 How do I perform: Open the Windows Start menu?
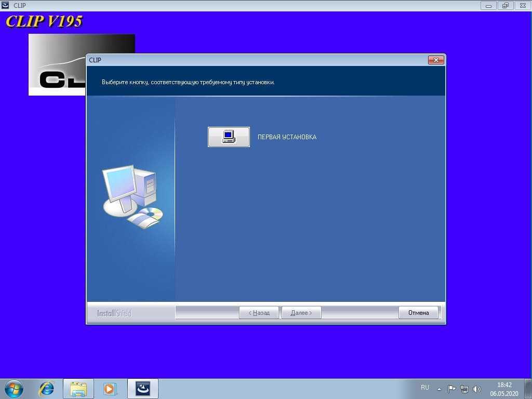[14, 389]
